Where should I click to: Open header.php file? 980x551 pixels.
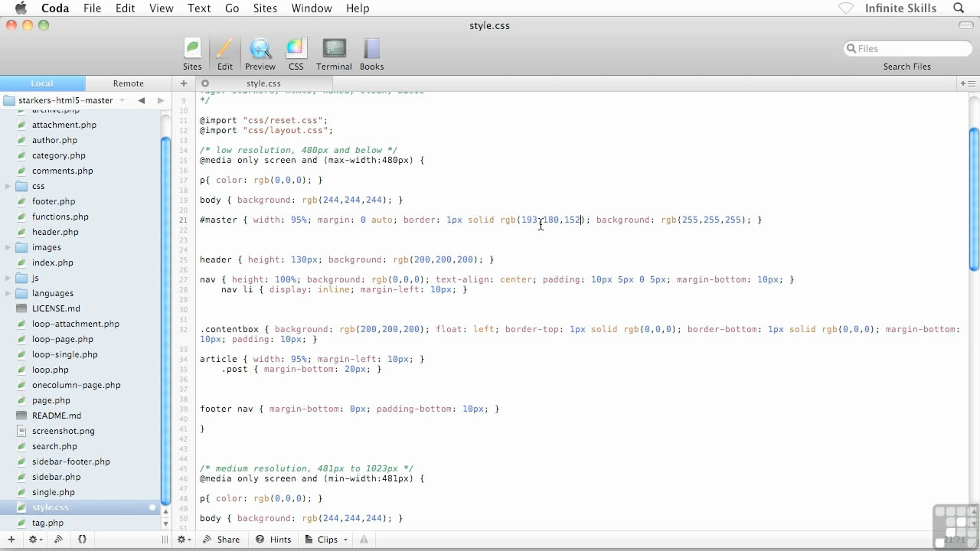coord(55,232)
